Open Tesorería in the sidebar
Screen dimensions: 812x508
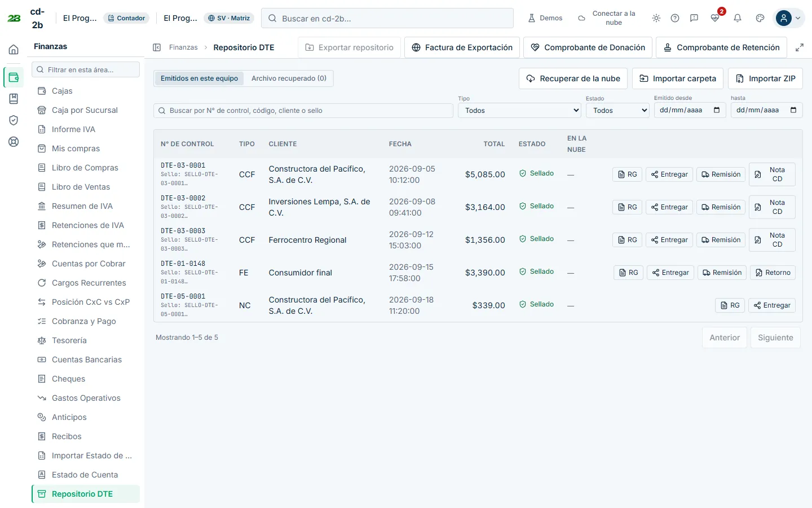tap(86, 340)
